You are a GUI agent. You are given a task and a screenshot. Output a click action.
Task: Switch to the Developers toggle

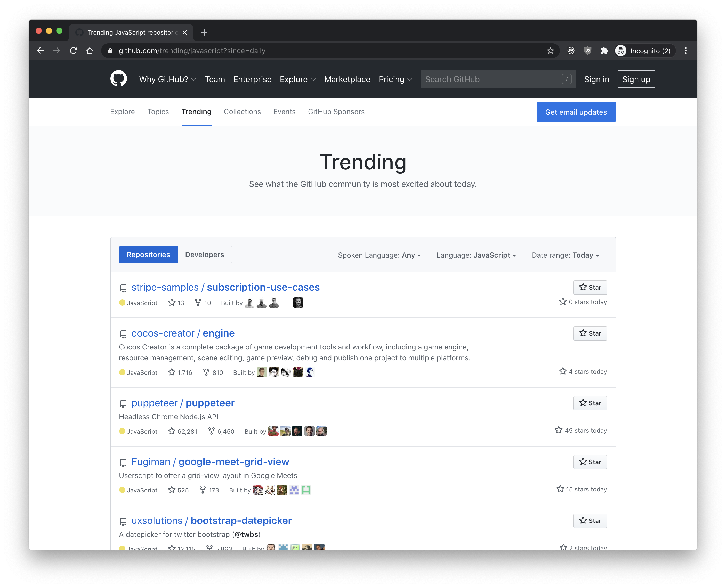[205, 255]
